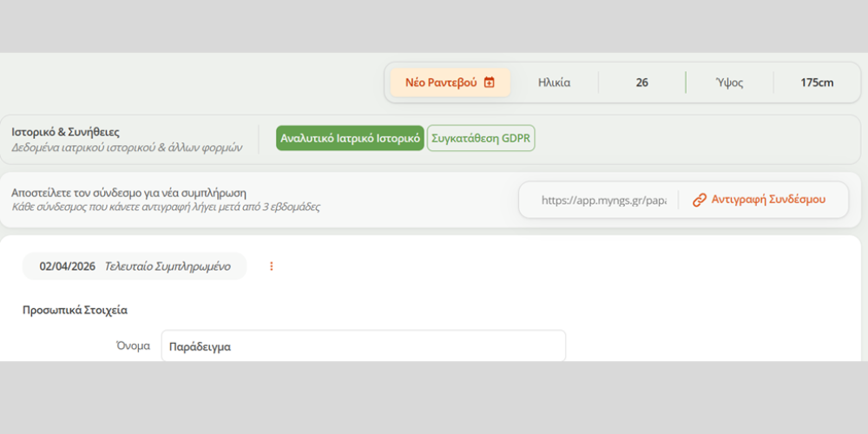Select the age value 26

click(x=641, y=82)
